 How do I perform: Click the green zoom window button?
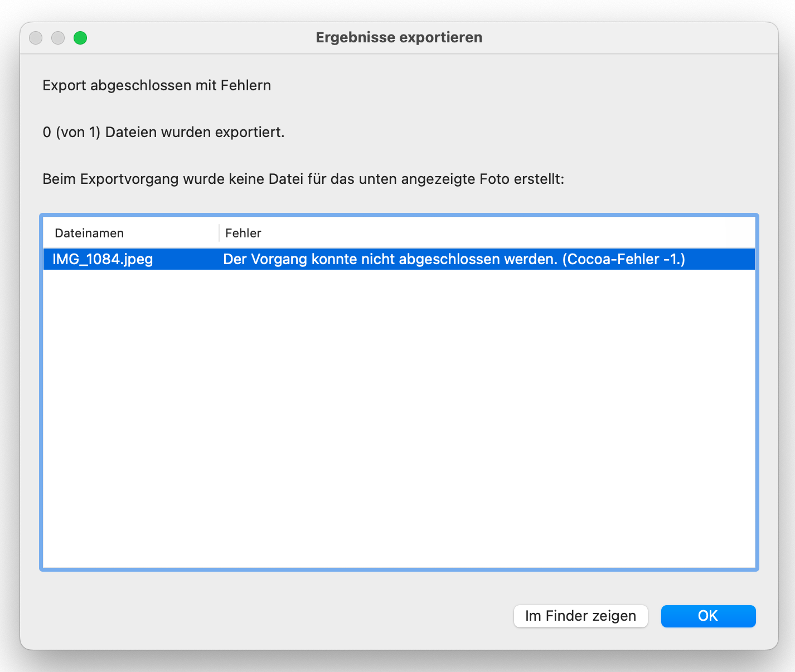[x=80, y=38]
